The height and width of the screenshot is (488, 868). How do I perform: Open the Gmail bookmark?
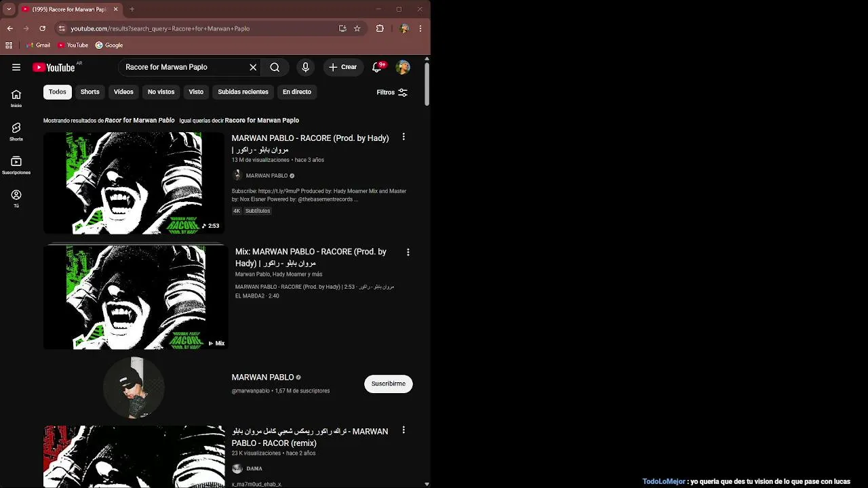click(38, 45)
